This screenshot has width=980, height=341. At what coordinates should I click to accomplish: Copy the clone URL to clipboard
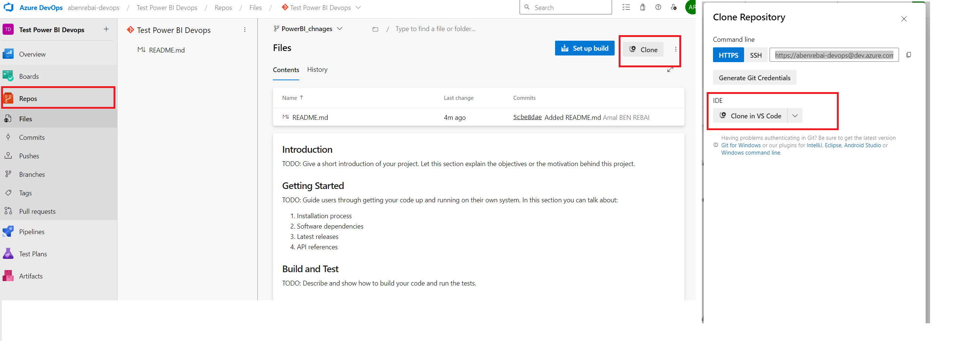pos(909,55)
